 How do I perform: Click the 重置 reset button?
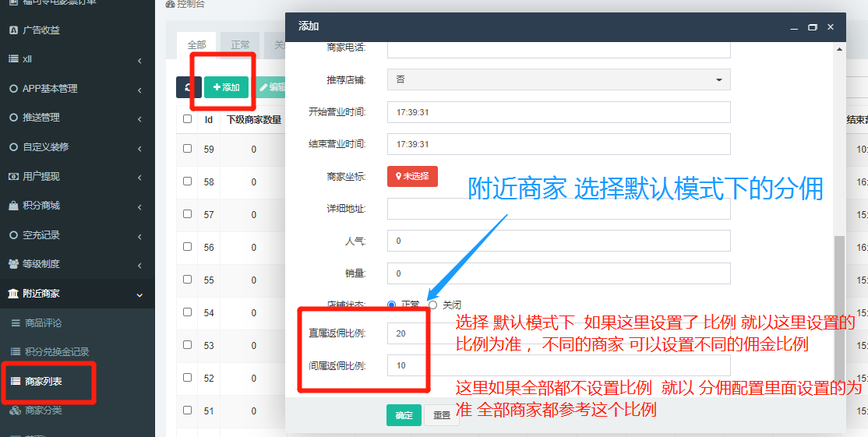click(441, 415)
